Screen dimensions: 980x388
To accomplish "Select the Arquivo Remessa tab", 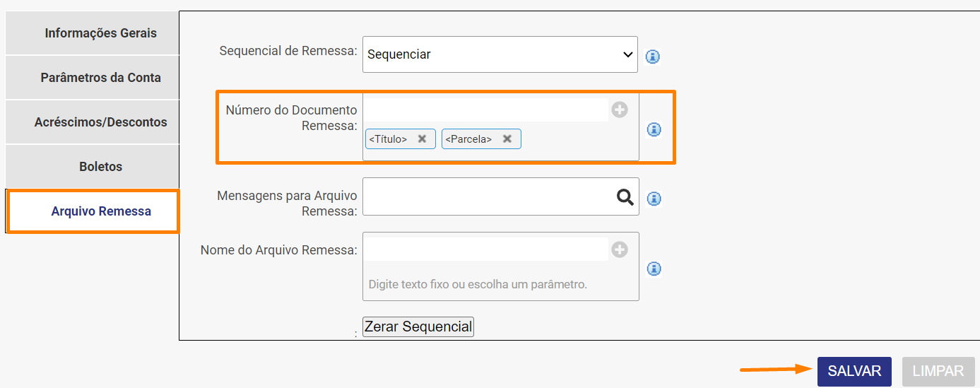I will (x=101, y=211).
